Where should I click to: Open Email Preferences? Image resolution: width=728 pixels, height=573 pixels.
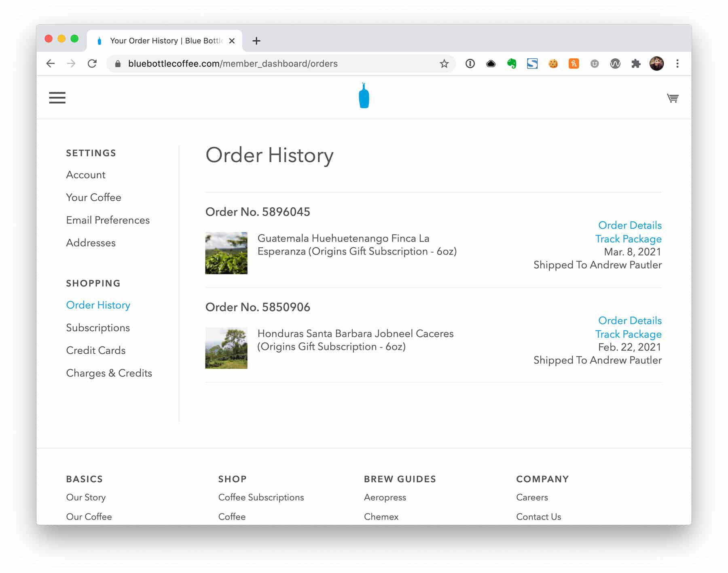(x=108, y=220)
